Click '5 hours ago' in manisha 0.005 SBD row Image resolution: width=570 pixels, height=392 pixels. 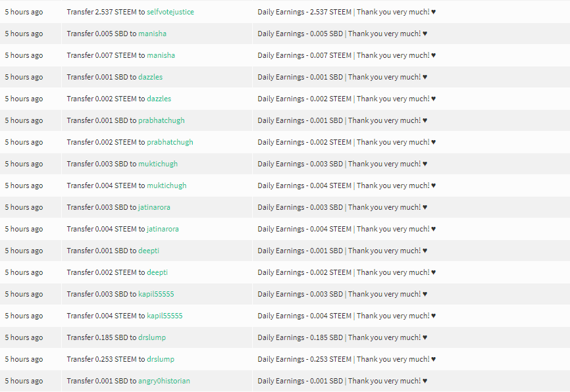coord(24,34)
